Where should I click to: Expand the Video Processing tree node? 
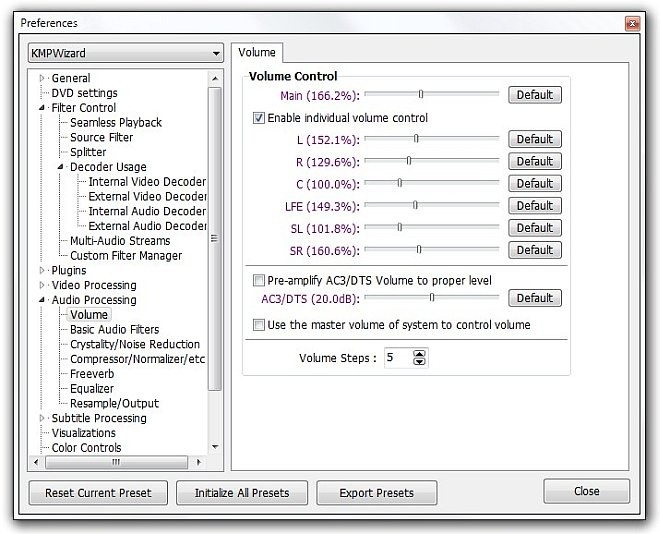tap(42, 285)
